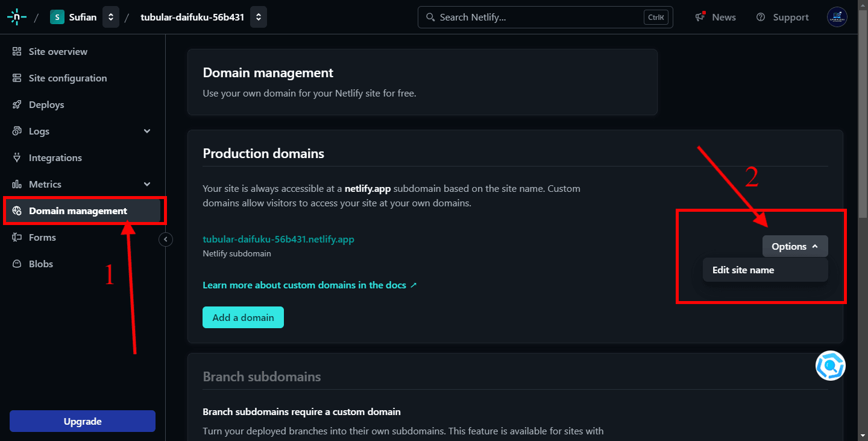The width and height of the screenshot is (868, 441).
Task: Click the tubular-daifuku-56b431 breadcrumb
Action: click(x=192, y=17)
